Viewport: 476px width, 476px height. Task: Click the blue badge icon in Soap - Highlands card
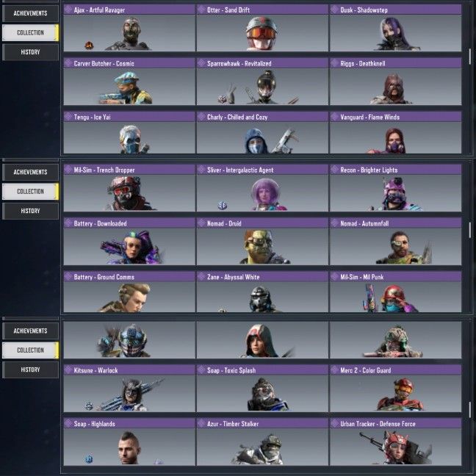pyautogui.click(x=89, y=459)
